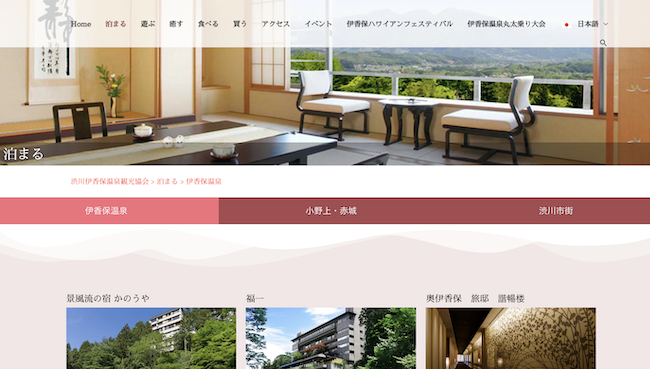Click the 泊まる hero banner heading
The height and width of the screenshot is (369, 650).
(x=23, y=154)
